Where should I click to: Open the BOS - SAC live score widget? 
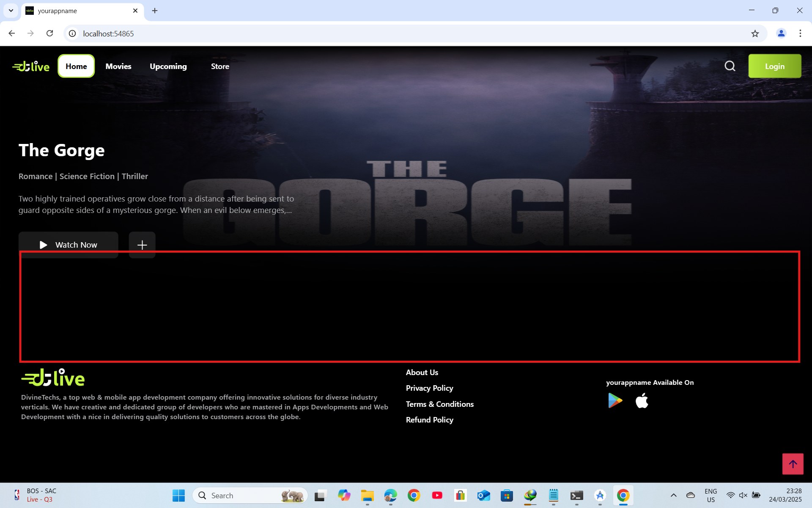point(36,495)
